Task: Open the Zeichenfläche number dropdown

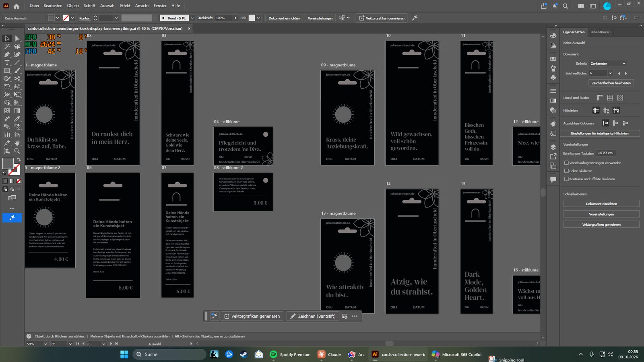Action: click(x=610, y=73)
